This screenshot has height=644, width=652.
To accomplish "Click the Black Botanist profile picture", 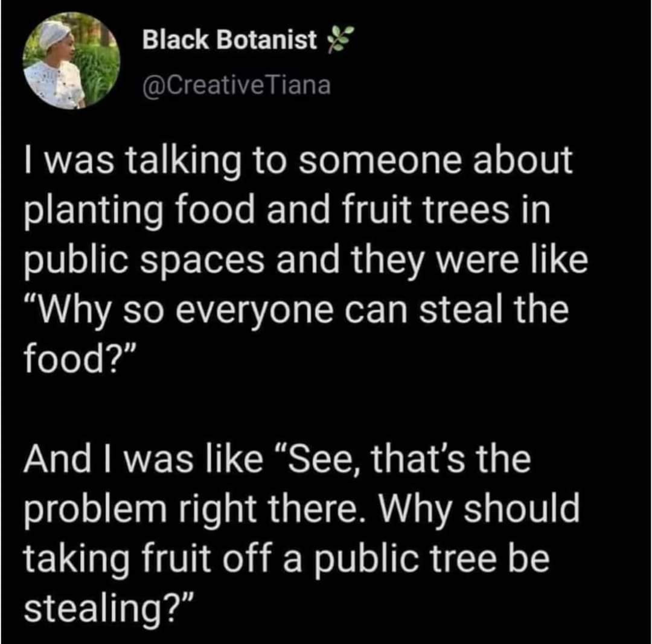I will [x=71, y=61].
